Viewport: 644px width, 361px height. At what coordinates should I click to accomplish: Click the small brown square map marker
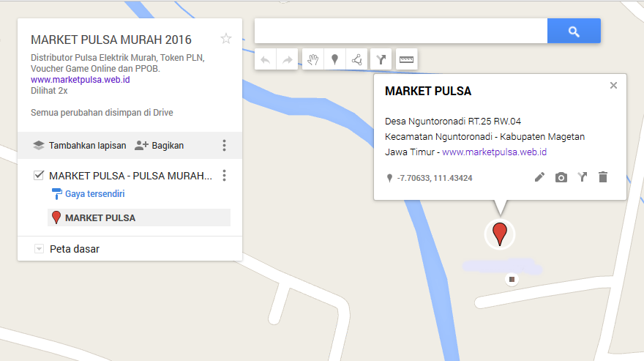512,279
